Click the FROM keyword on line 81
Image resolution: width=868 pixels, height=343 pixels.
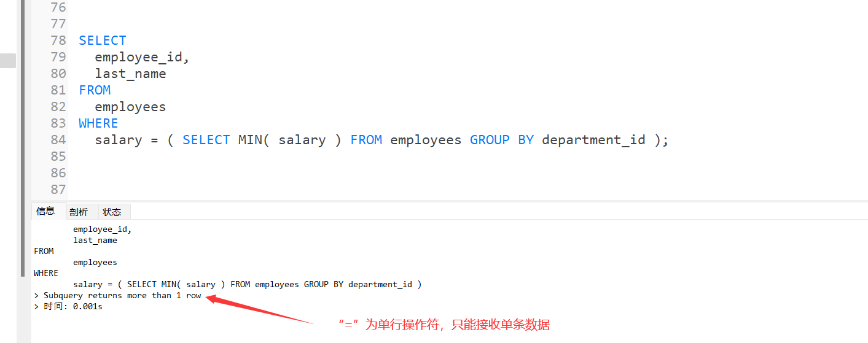pyautogui.click(x=95, y=90)
